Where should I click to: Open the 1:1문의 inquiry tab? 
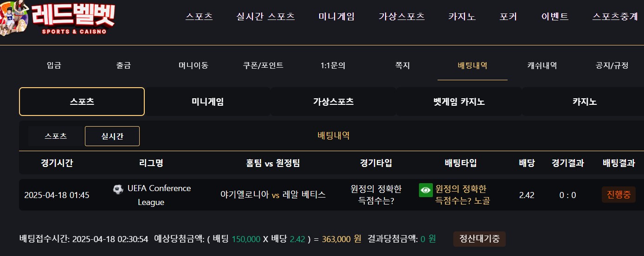tap(333, 65)
